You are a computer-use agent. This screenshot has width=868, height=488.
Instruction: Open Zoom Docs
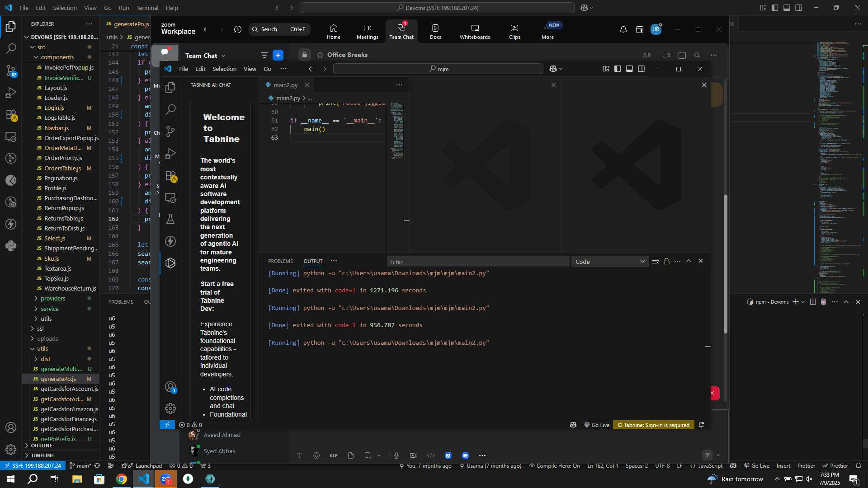pos(435,32)
